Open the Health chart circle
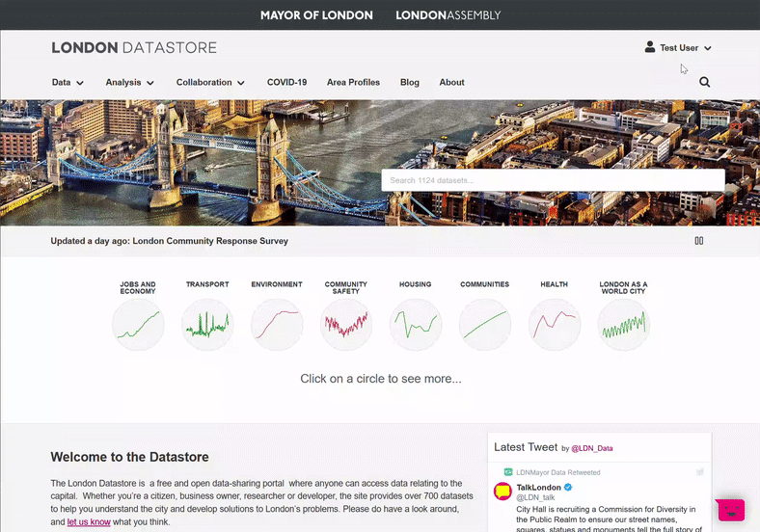Viewport: 760px width, 532px height. click(x=554, y=325)
